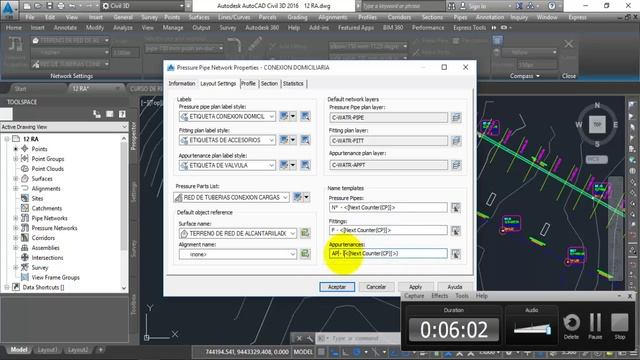Click the Cancelar button
Image resolution: width=640 pixels, height=360 pixels.
click(x=376, y=287)
